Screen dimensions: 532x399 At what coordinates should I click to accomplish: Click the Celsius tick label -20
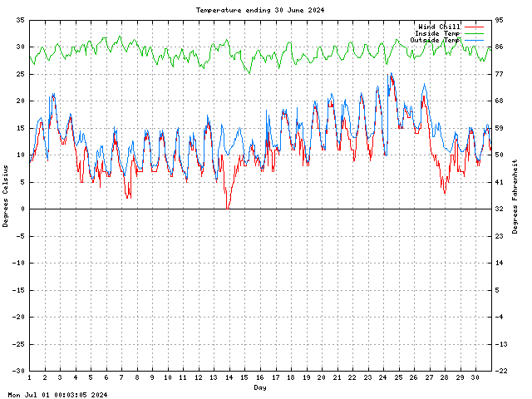[x=18, y=317]
